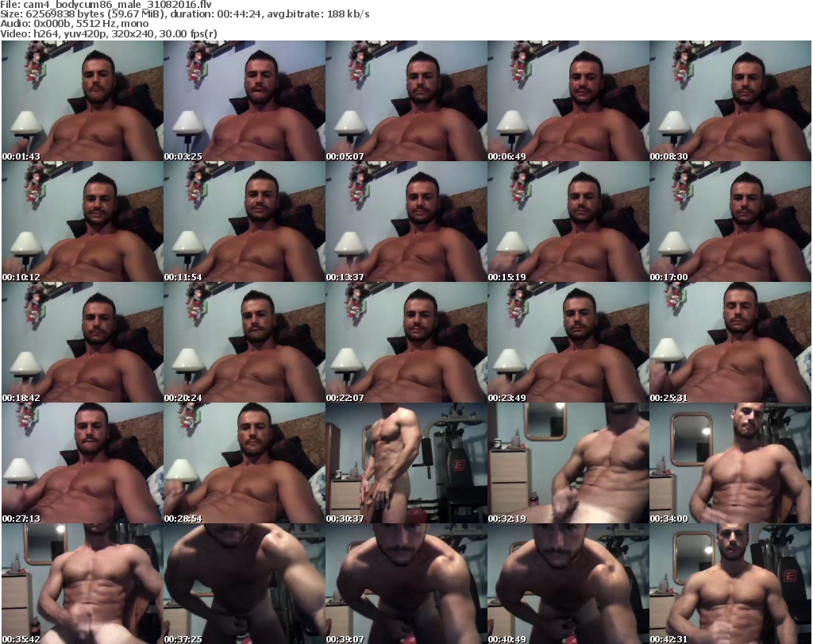813x644 pixels.
Task: Select the frame at 00:30:37
Action: (406, 463)
